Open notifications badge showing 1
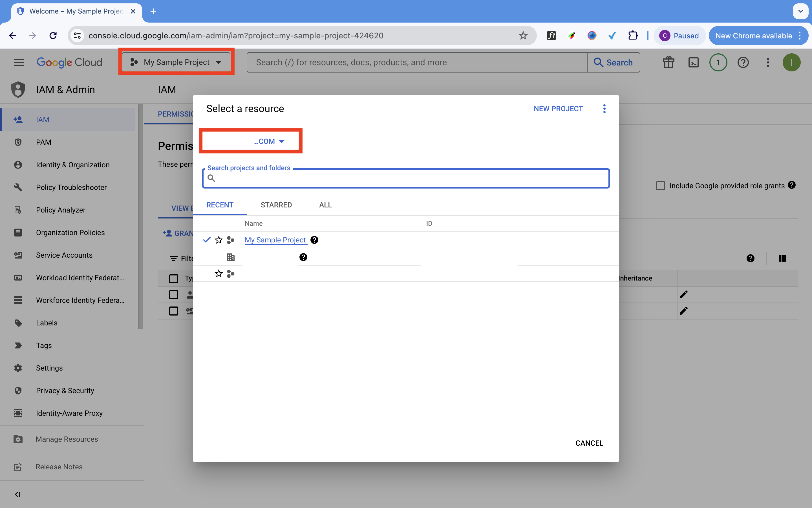The height and width of the screenshot is (508, 812). point(718,62)
